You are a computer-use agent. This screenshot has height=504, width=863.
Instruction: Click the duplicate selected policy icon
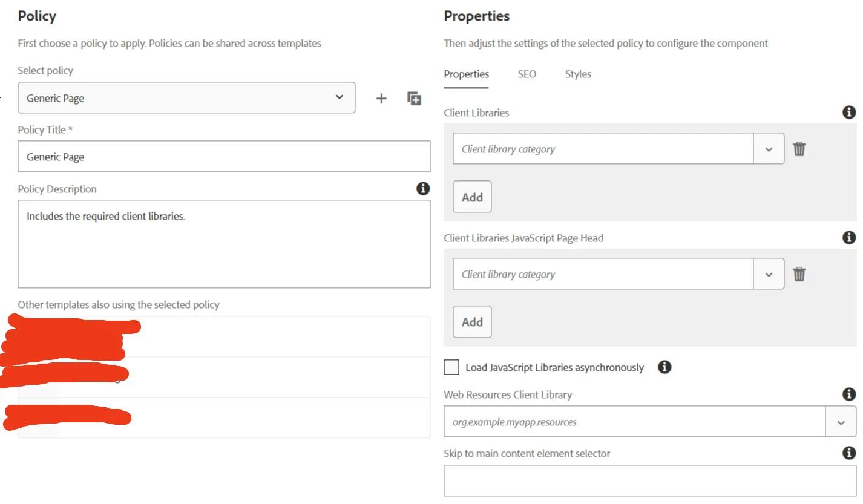pos(414,99)
